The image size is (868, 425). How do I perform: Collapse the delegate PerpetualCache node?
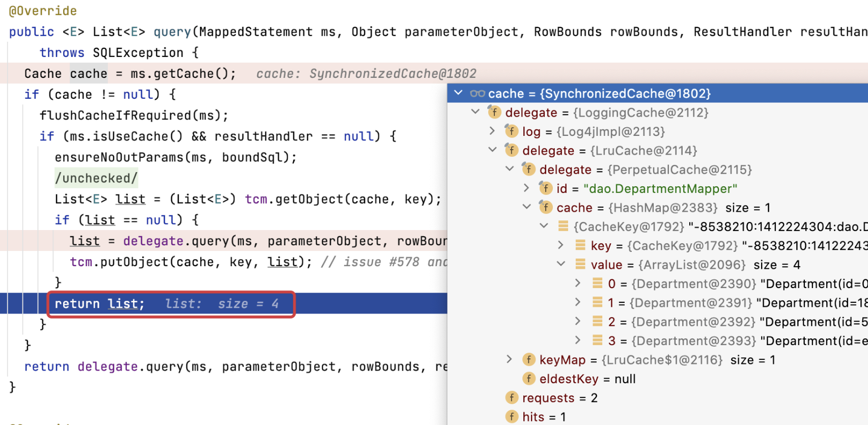510,169
